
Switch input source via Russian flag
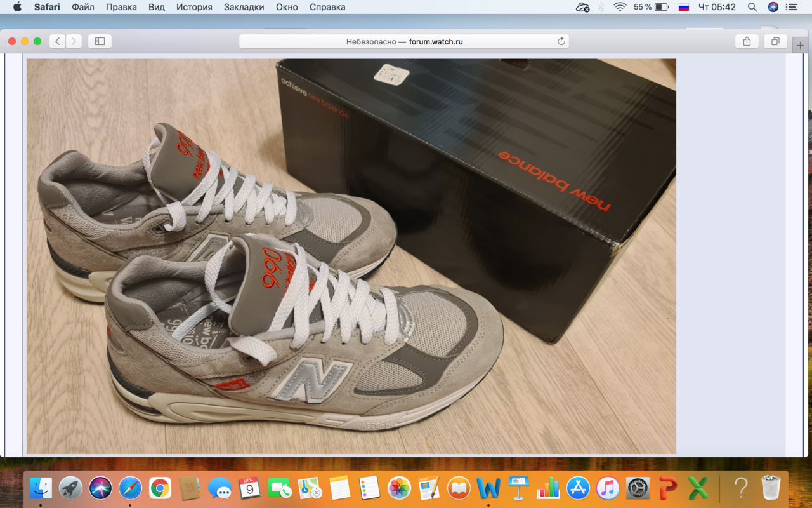tap(684, 7)
